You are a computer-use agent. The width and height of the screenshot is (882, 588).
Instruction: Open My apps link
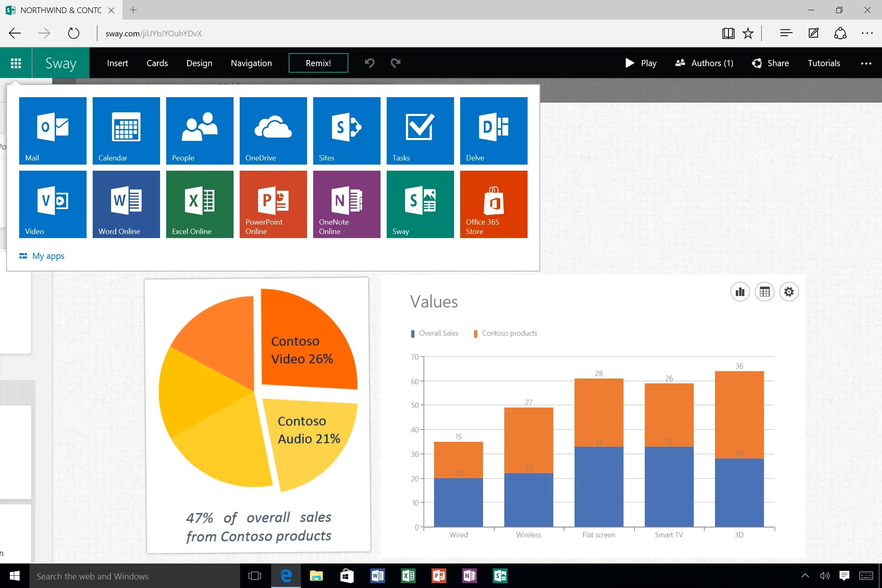tap(49, 256)
